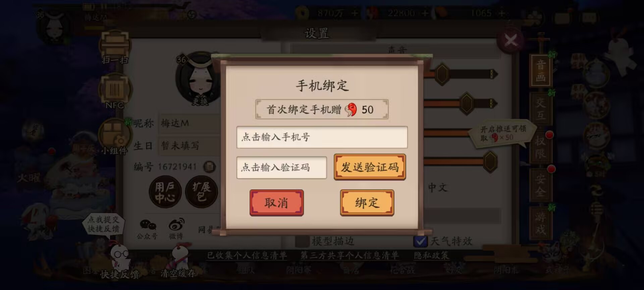Toggle the 天气特效 checkbox
Viewport: 644px width, 290px height.
[420, 241]
